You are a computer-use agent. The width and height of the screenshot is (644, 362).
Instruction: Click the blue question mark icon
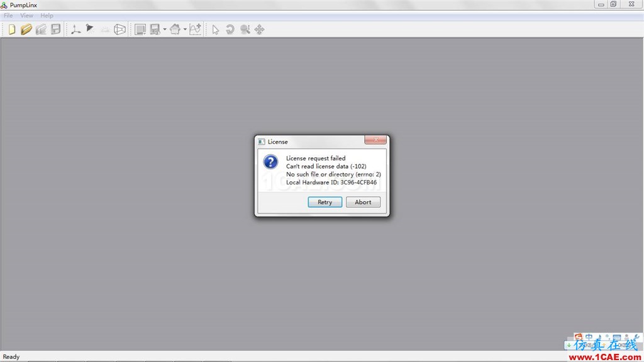coord(270,162)
